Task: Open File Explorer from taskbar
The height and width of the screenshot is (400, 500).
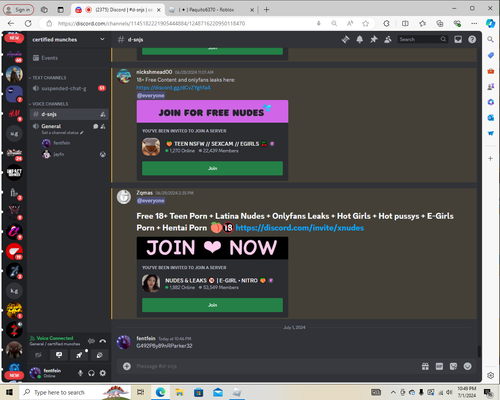Action: (179, 392)
